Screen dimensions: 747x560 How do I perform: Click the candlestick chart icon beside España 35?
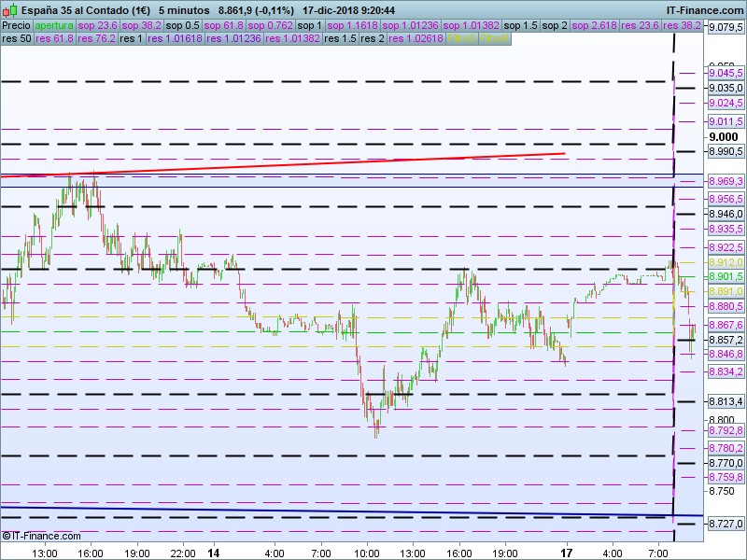9,10
